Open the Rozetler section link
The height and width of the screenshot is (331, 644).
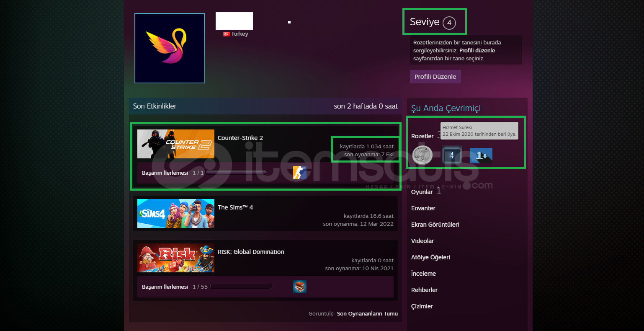422,136
